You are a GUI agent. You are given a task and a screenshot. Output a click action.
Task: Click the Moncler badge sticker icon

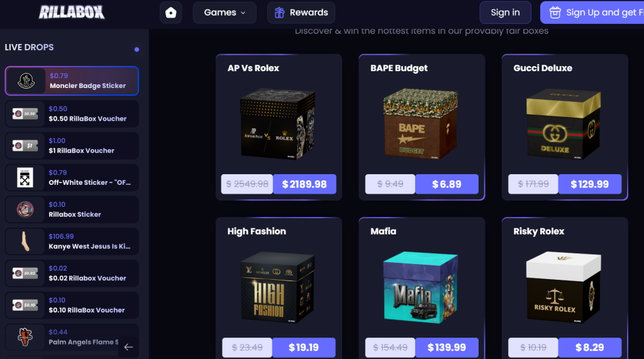26,81
